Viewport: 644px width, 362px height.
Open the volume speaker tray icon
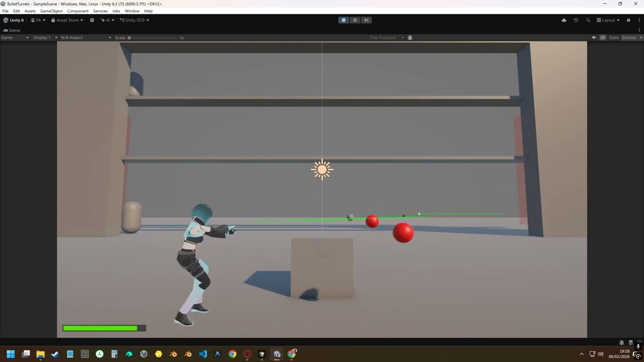(x=600, y=354)
